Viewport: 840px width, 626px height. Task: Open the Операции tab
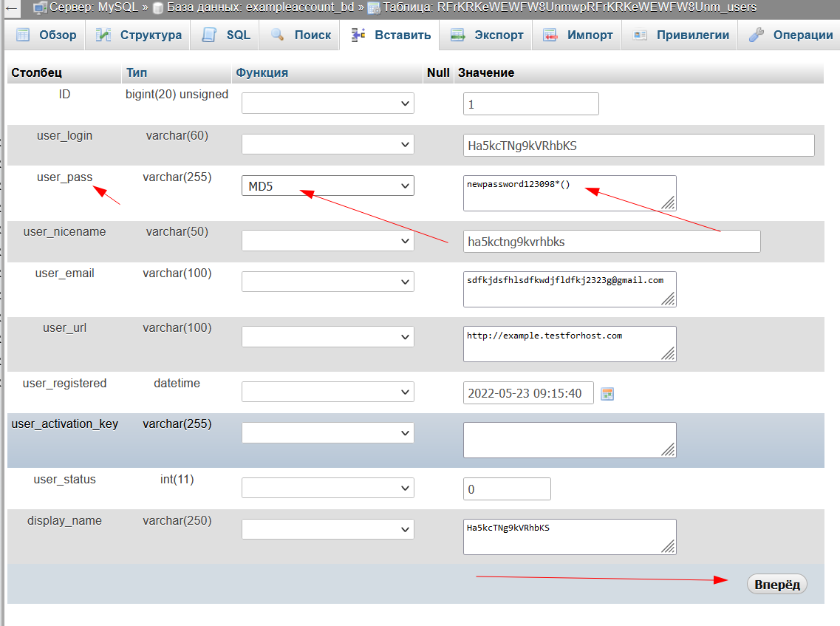coord(791,35)
